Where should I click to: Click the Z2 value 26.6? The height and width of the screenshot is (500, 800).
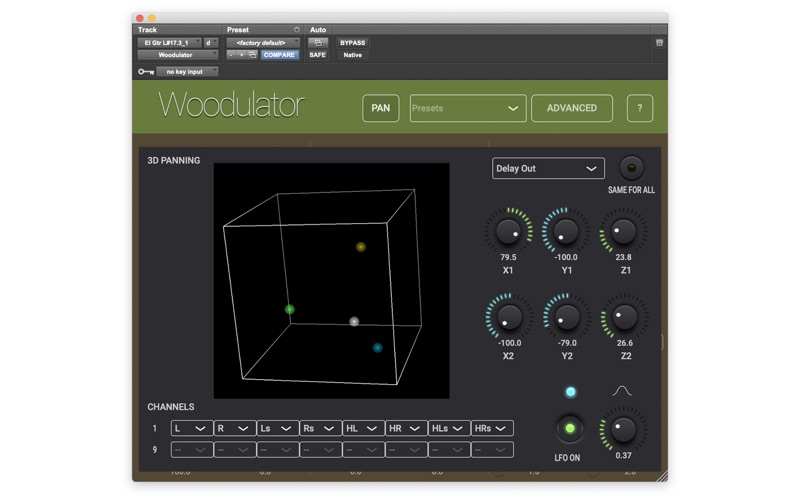pos(624,343)
